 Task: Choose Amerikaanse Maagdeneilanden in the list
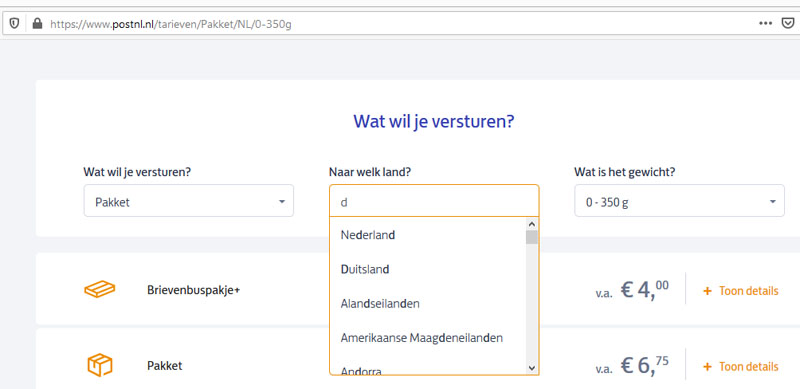(428, 338)
